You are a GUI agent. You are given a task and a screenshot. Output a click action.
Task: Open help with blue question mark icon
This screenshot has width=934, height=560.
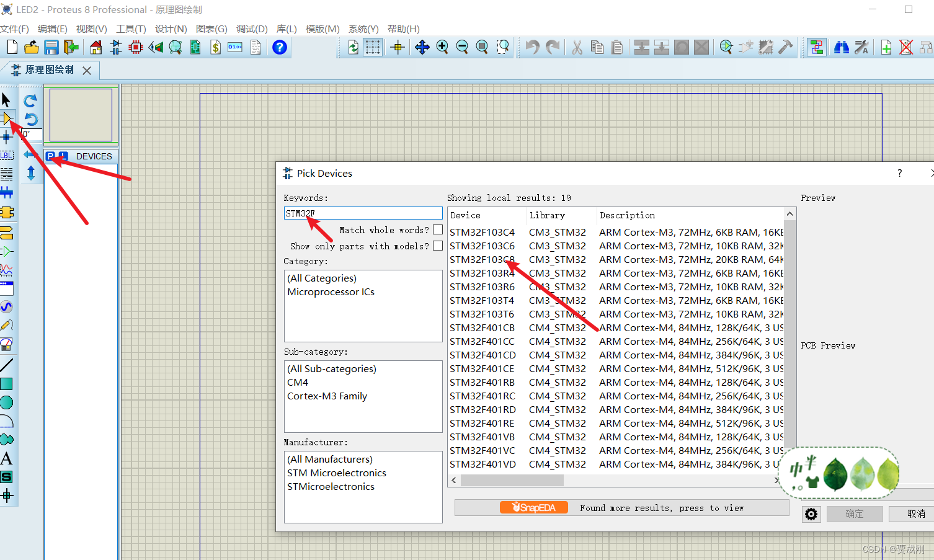coord(280,47)
